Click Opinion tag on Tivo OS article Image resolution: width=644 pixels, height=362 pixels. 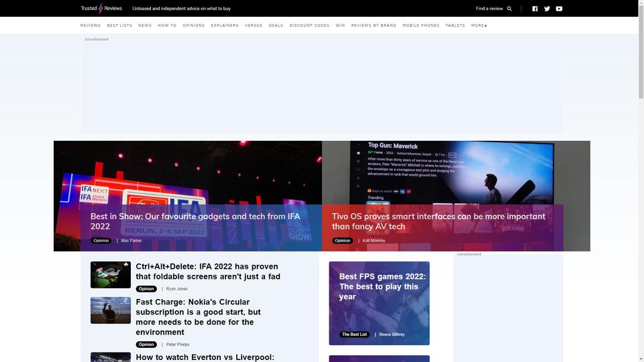coord(343,241)
